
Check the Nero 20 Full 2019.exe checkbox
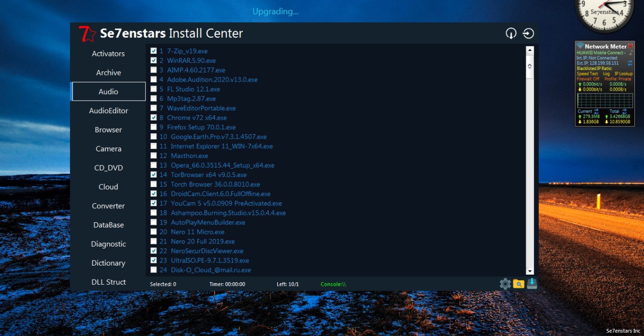click(153, 241)
